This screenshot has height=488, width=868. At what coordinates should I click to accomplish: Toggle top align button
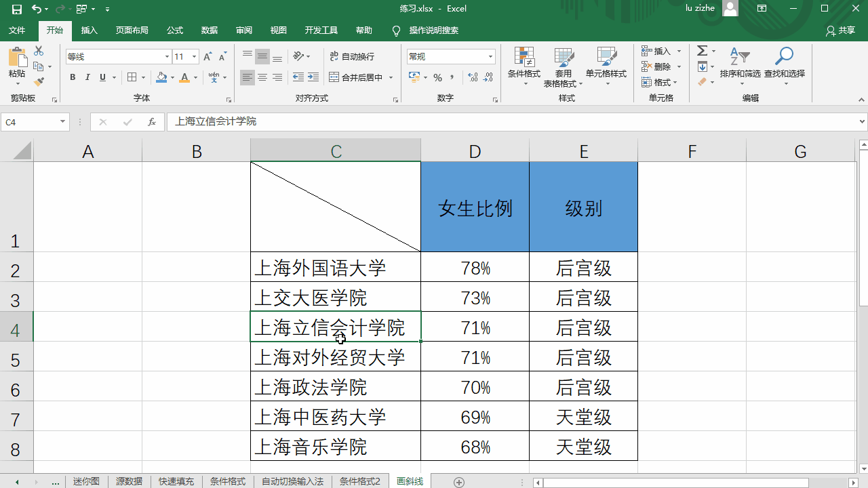click(248, 56)
